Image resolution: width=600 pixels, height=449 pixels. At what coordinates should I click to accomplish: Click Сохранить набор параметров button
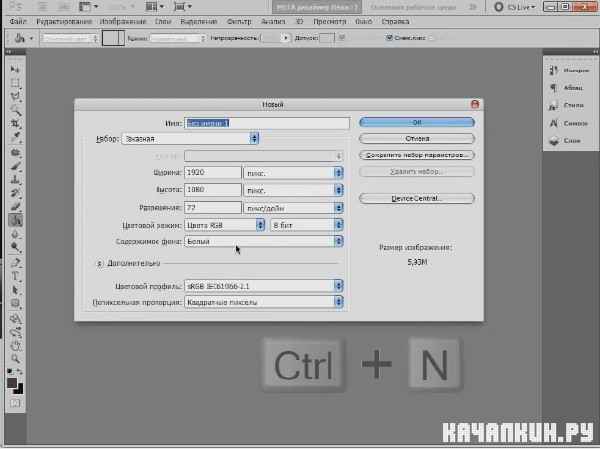(x=417, y=155)
